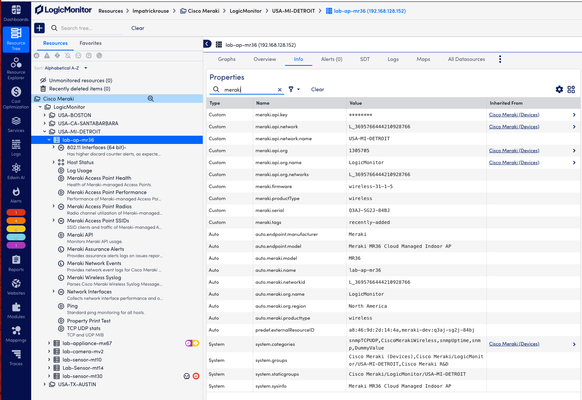The width and height of the screenshot is (582, 400).
Task: Toggle the third tree filter icon
Action: click(x=57, y=56)
